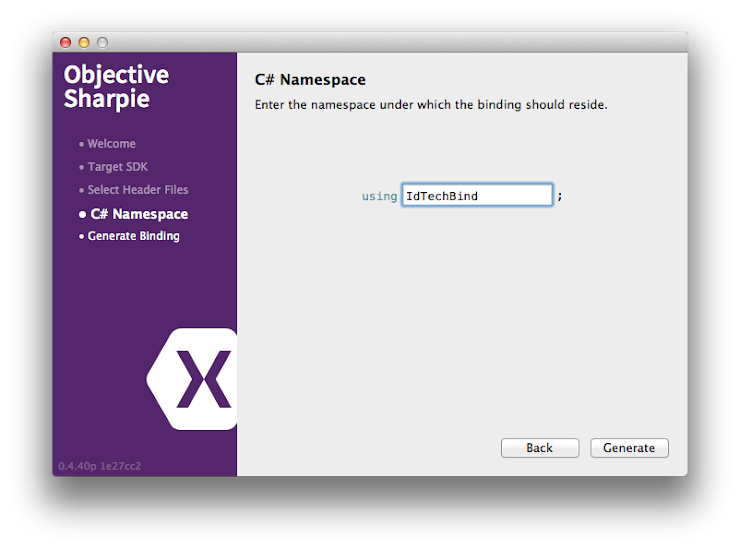Click the Generate button
This screenshot has width=740, height=549.
tap(629, 448)
